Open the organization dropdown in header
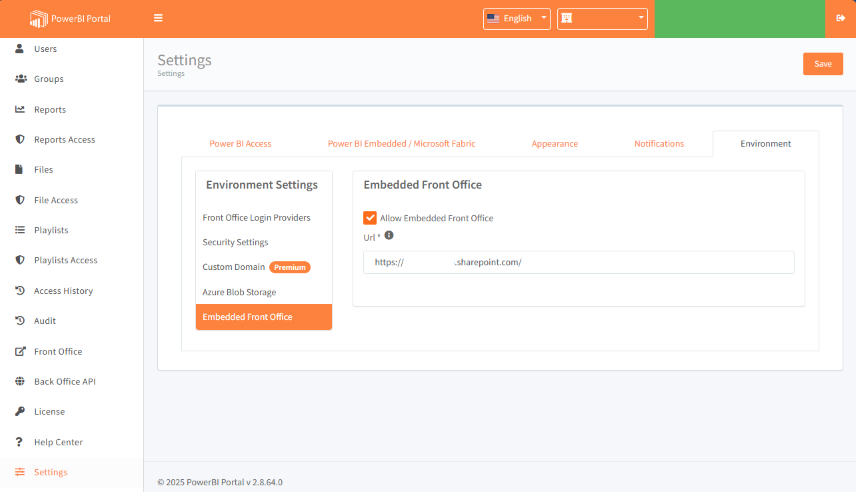 (602, 18)
